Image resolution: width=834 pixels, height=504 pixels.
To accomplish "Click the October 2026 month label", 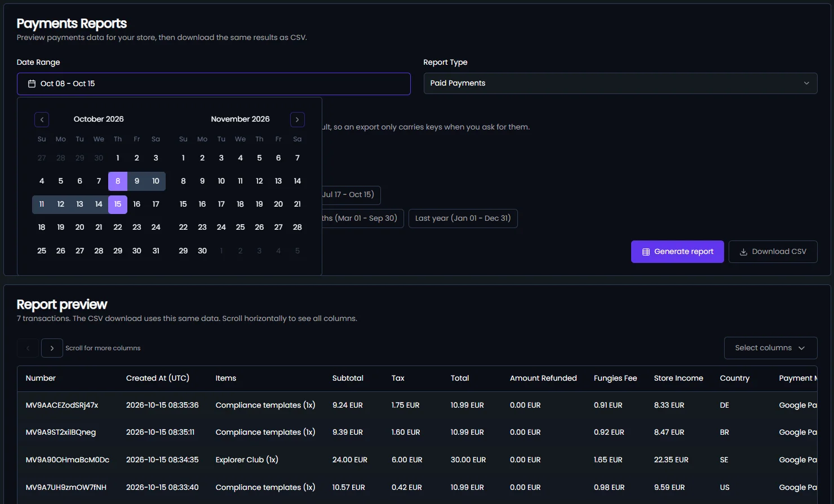I will pyautogui.click(x=99, y=119).
